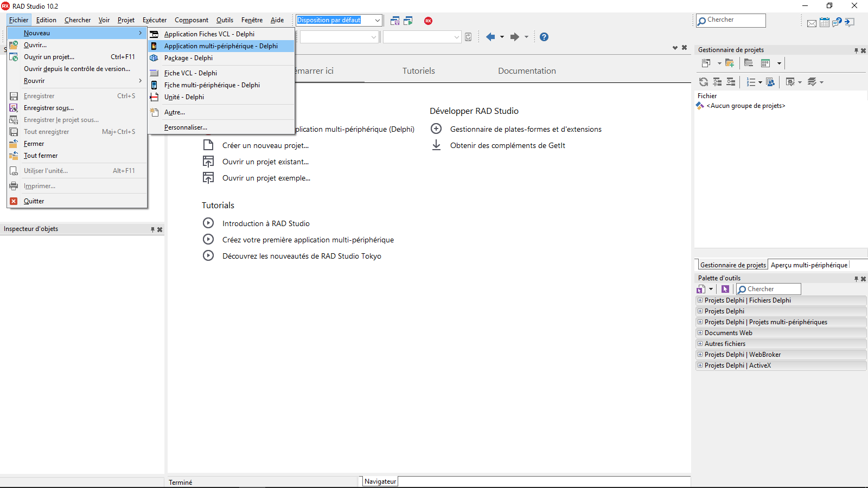Open dropdown arrow next to back navigation arrow
Image resolution: width=868 pixels, height=488 pixels.
point(502,37)
